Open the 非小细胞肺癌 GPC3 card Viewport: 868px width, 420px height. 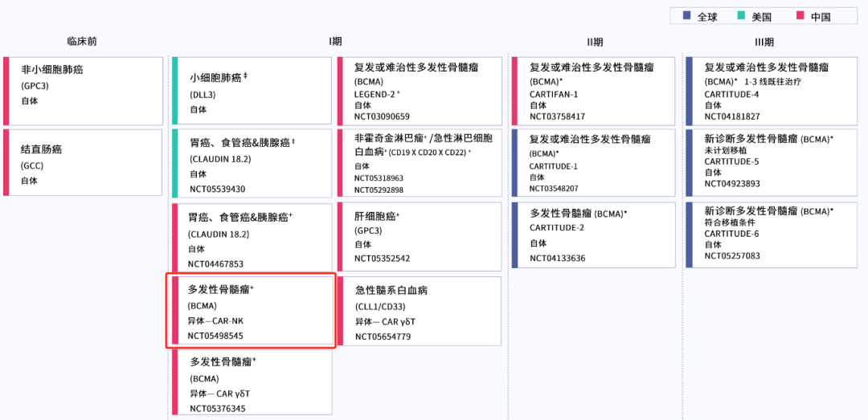(x=84, y=91)
